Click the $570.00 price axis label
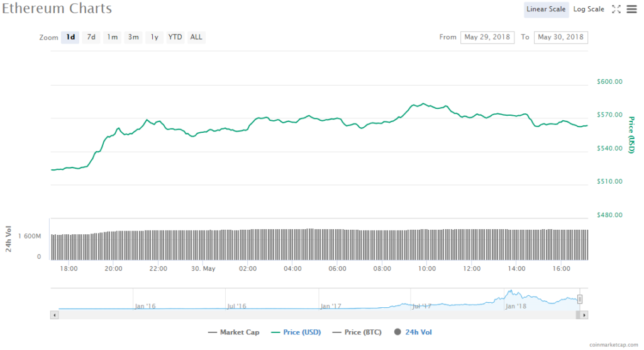This screenshot has width=644, height=350. [609, 115]
